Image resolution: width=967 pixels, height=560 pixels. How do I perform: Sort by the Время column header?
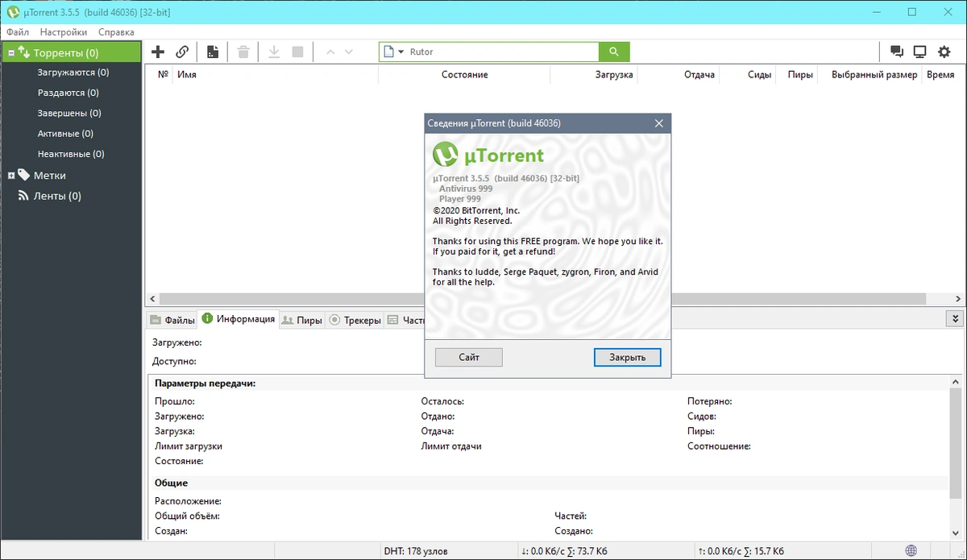(940, 74)
